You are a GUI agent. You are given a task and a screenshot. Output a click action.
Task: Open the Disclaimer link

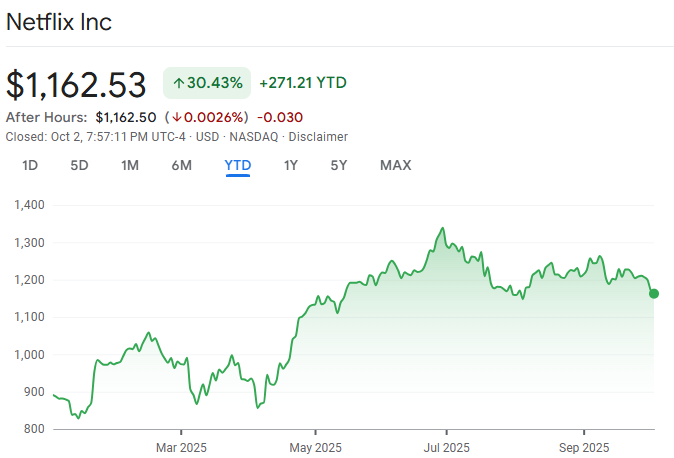[318, 136]
